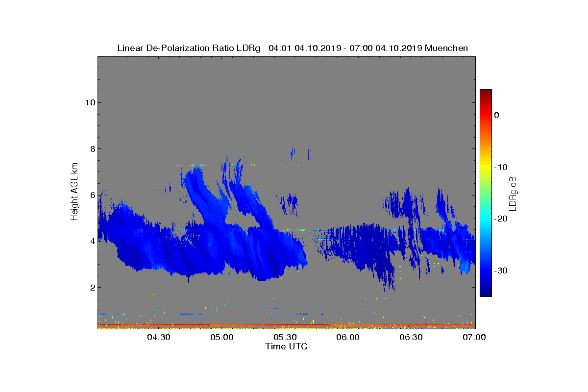
Task: Click the "05:30" time tick label
Action: pyautogui.click(x=285, y=338)
